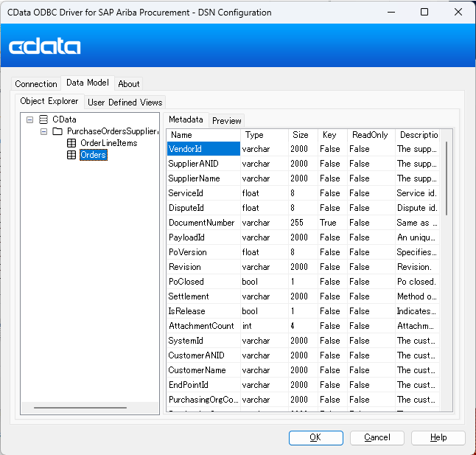The height and width of the screenshot is (455, 476).
Task: Select the PoVersion row
Action: [303, 252]
